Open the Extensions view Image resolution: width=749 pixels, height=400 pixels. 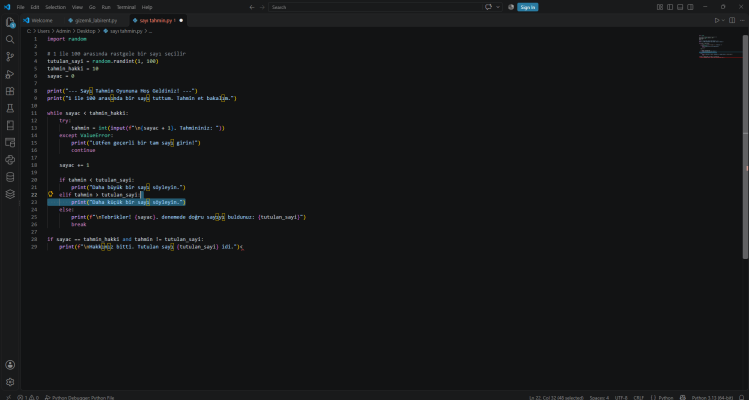(x=10, y=91)
